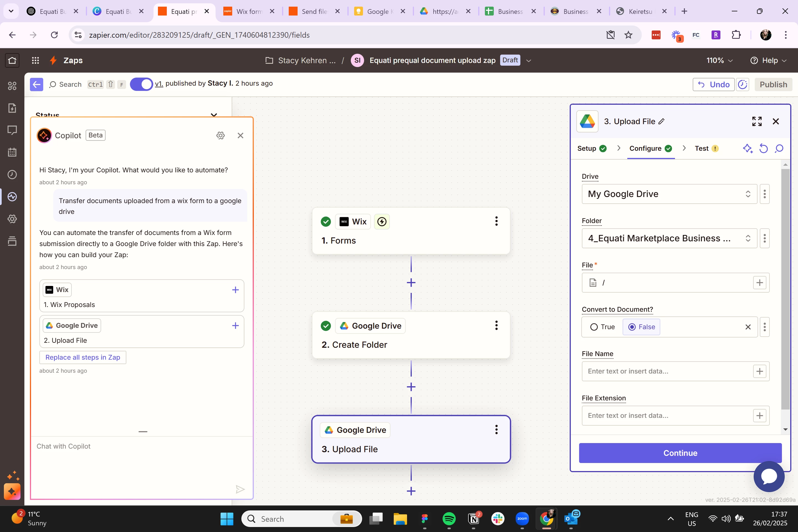Open the v1. version link
This screenshot has width=798, height=532.
159,83
